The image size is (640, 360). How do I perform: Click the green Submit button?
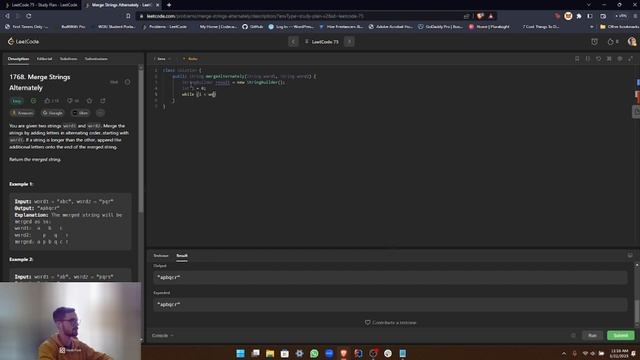621,336
